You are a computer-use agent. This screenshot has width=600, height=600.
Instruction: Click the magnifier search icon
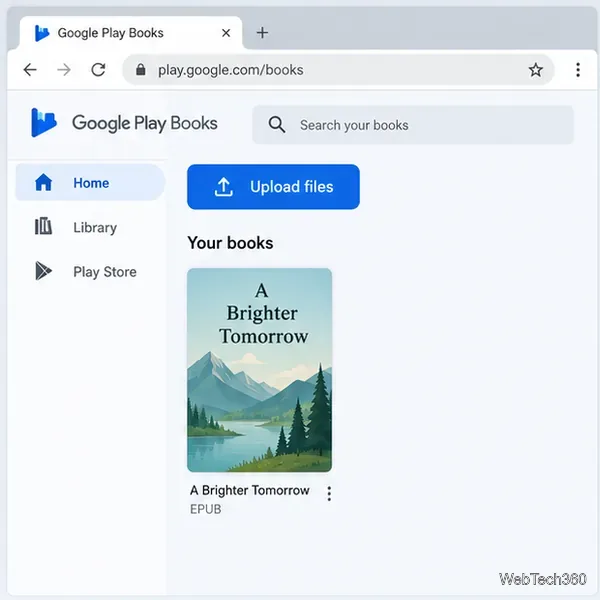click(x=277, y=125)
